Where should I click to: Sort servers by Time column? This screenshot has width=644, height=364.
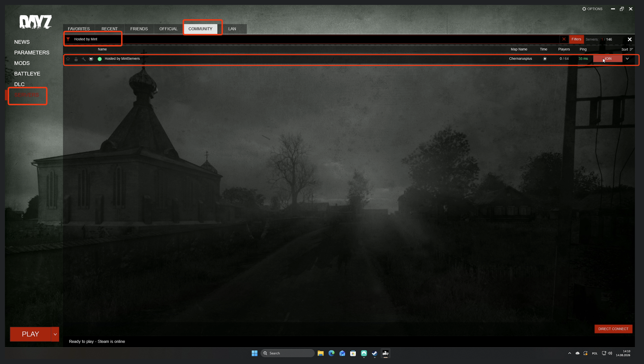543,49
